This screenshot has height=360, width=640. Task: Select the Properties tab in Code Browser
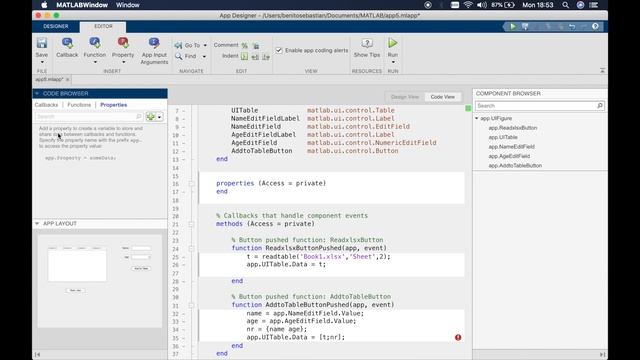click(x=113, y=105)
